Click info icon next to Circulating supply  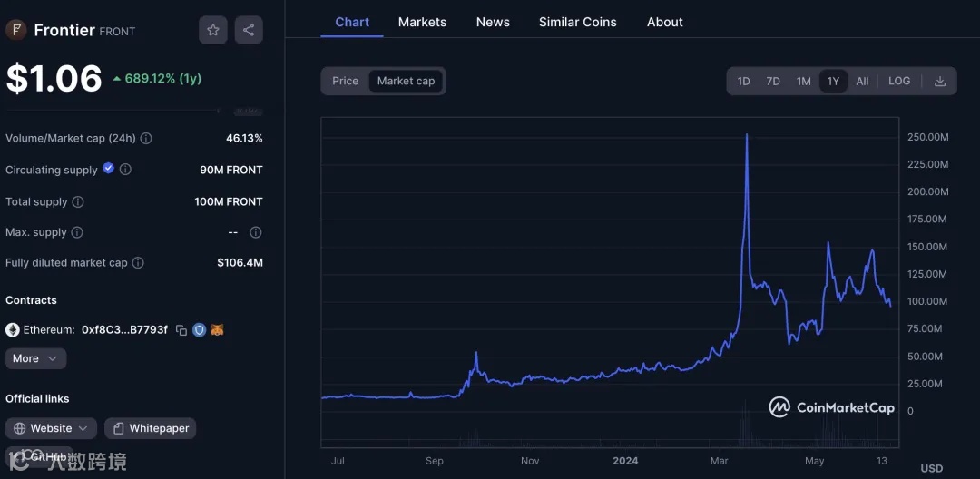126,170
